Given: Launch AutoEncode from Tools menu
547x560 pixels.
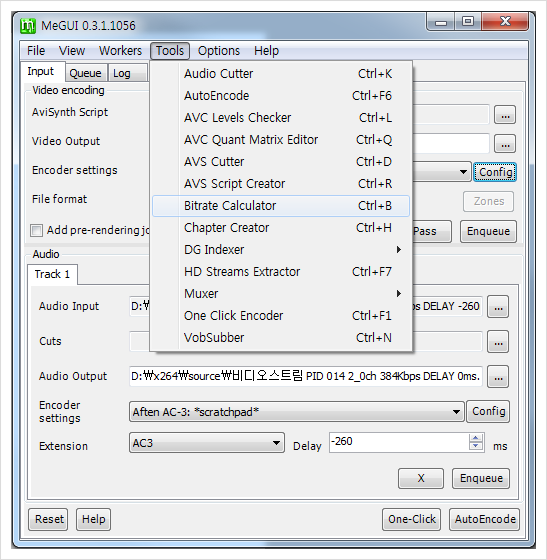Looking at the screenshot, I should (281, 96).
